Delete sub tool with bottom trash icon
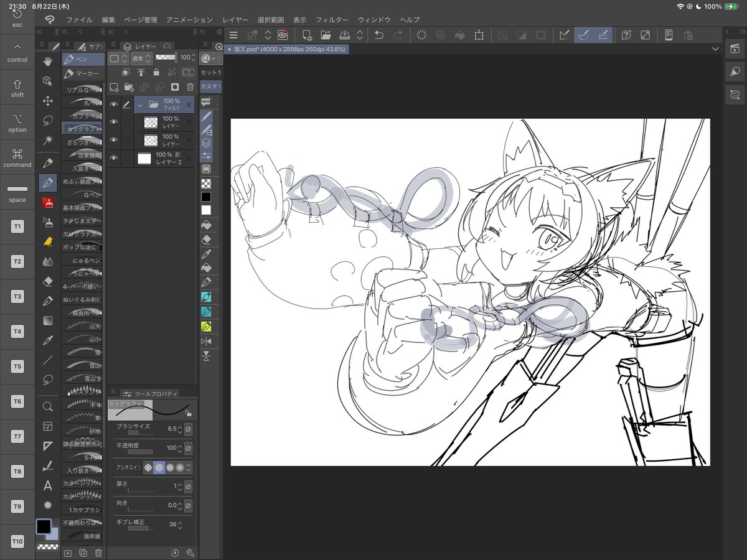 98,553
